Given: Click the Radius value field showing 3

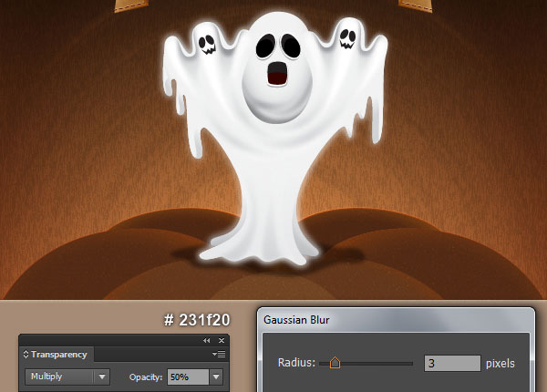Looking at the screenshot, I should pyautogui.click(x=452, y=364).
